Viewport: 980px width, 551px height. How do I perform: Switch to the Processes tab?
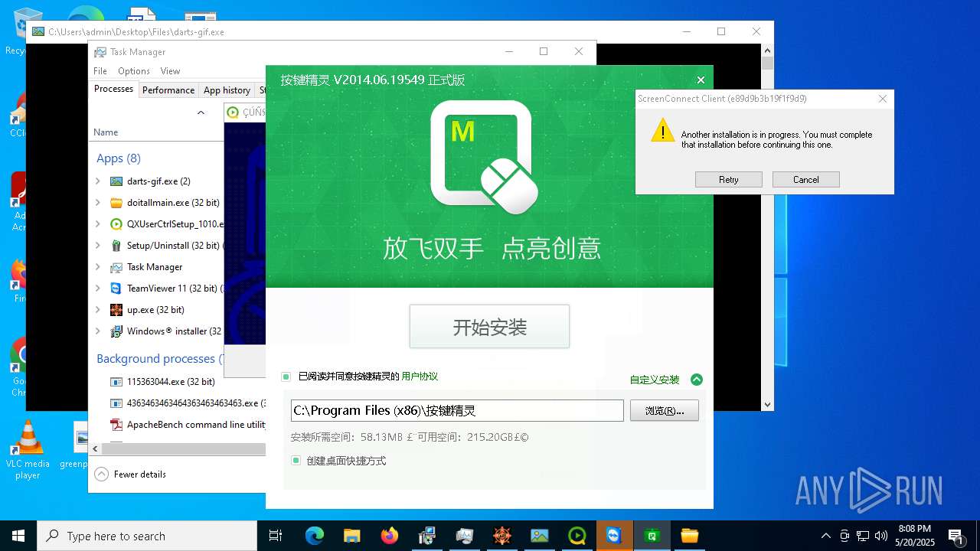click(113, 89)
